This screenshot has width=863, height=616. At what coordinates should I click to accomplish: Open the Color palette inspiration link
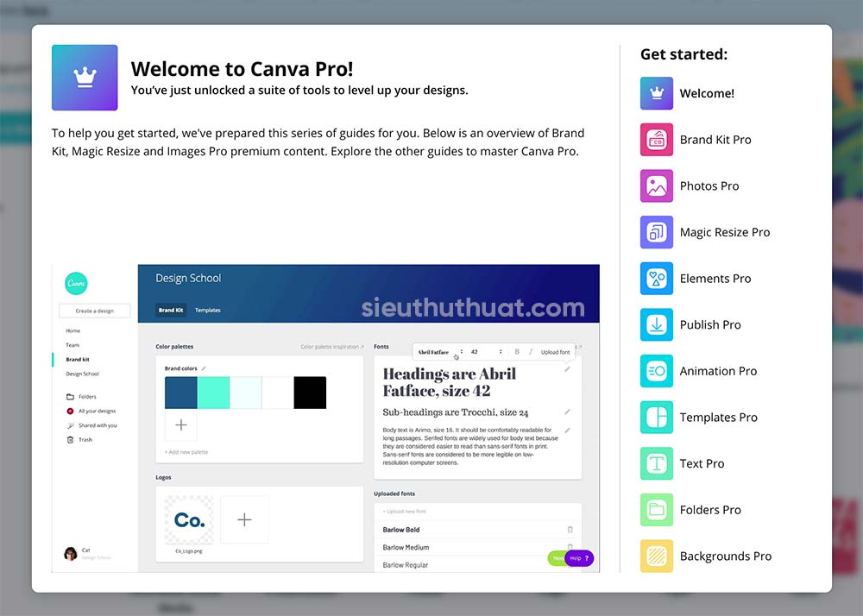point(332,347)
